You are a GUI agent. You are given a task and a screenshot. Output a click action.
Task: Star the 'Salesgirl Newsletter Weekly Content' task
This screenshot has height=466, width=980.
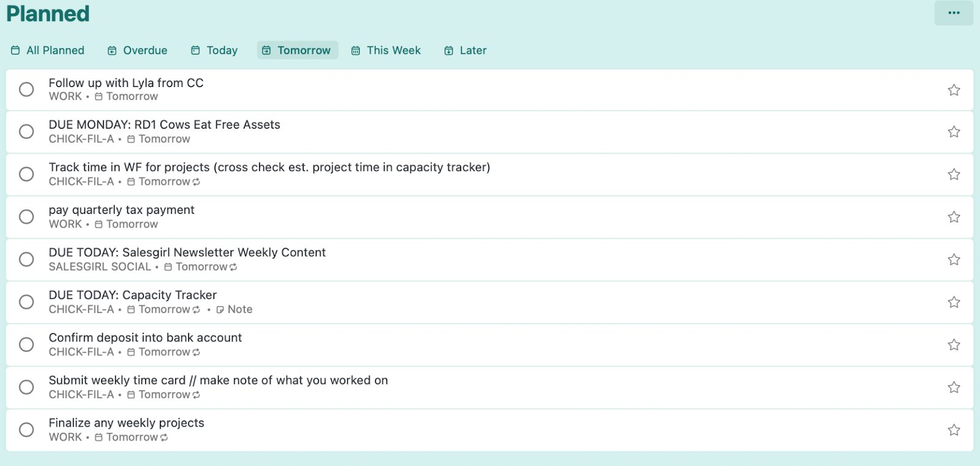(x=954, y=260)
